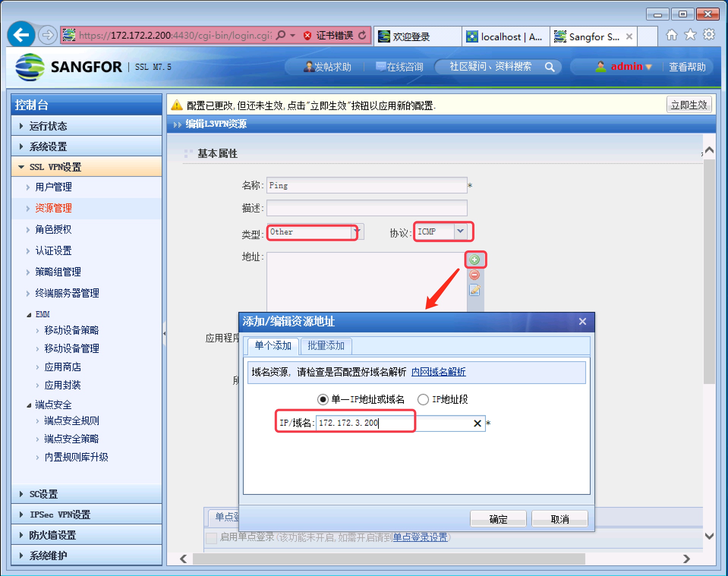The image size is (728, 576).
Task: Refresh the page with reload icon
Action: pyautogui.click(x=362, y=35)
